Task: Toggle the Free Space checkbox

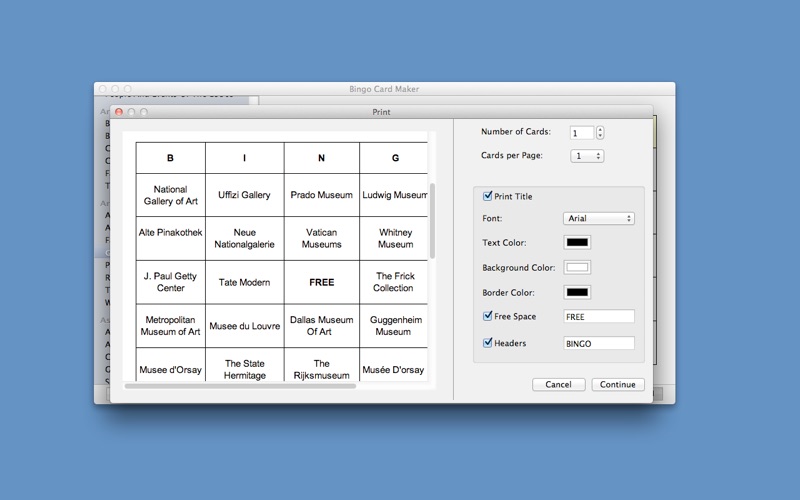Action: click(x=487, y=316)
